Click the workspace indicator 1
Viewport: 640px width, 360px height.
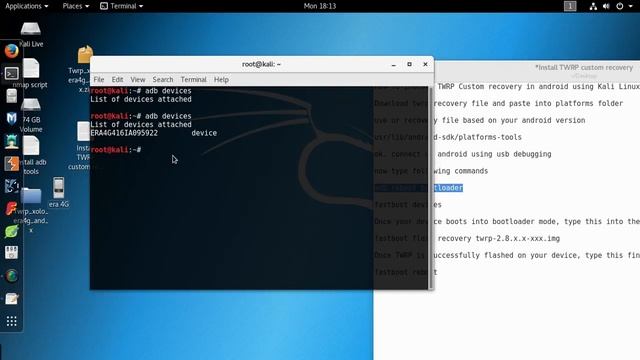(570, 6)
